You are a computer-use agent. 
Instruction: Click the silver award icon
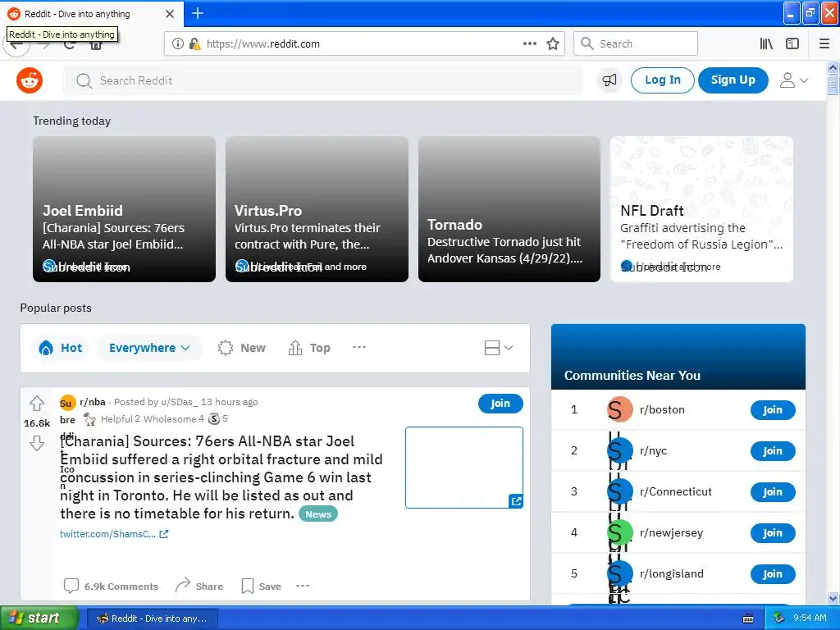214,419
